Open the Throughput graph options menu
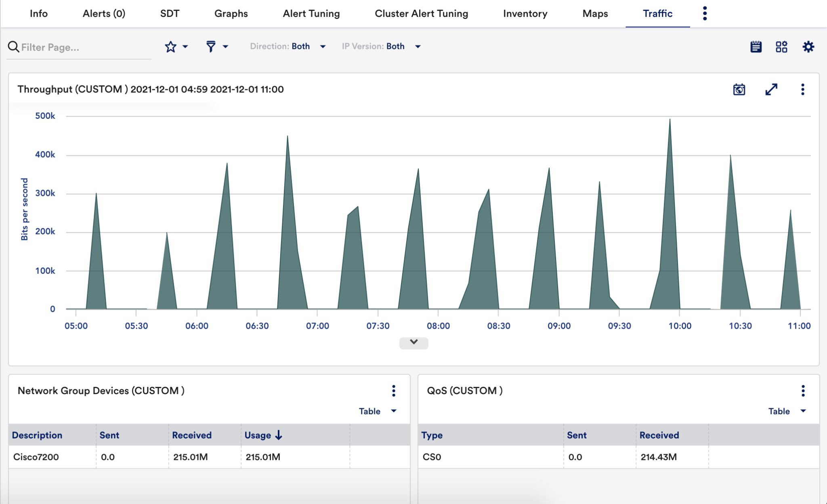The height and width of the screenshot is (504, 827). (803, 90)
